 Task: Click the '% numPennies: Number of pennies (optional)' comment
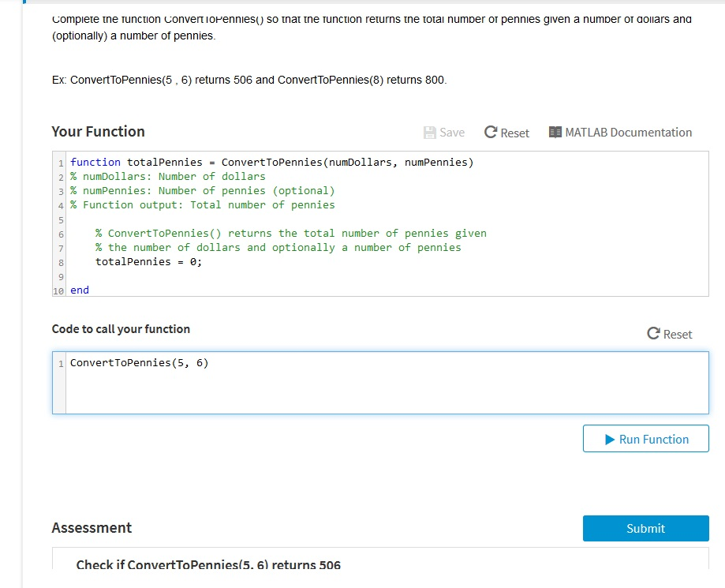click(x=202, y=191)
